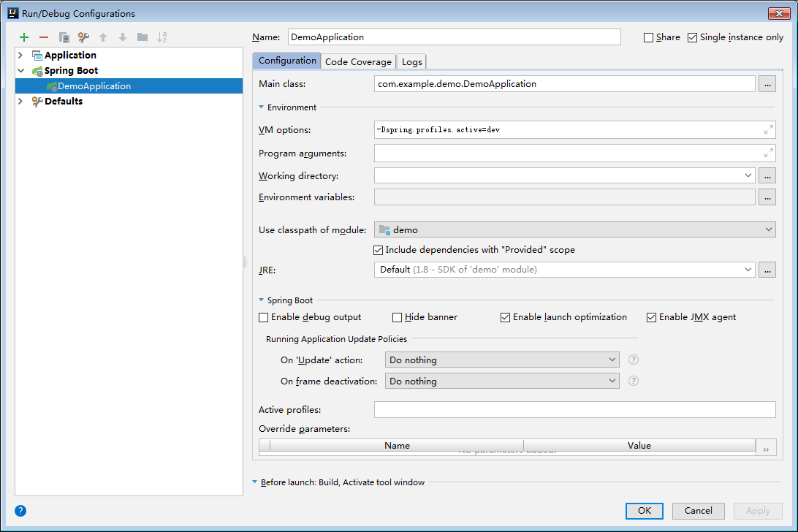Click into the Main class field
Screen dimensions: 798x532
(564, 84)
